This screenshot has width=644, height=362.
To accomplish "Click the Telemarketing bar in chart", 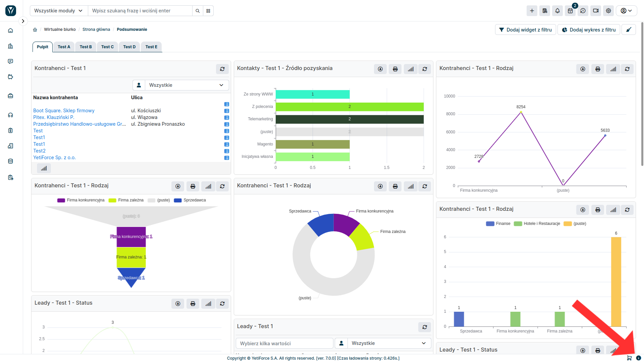I will click(x=350, y=119).
